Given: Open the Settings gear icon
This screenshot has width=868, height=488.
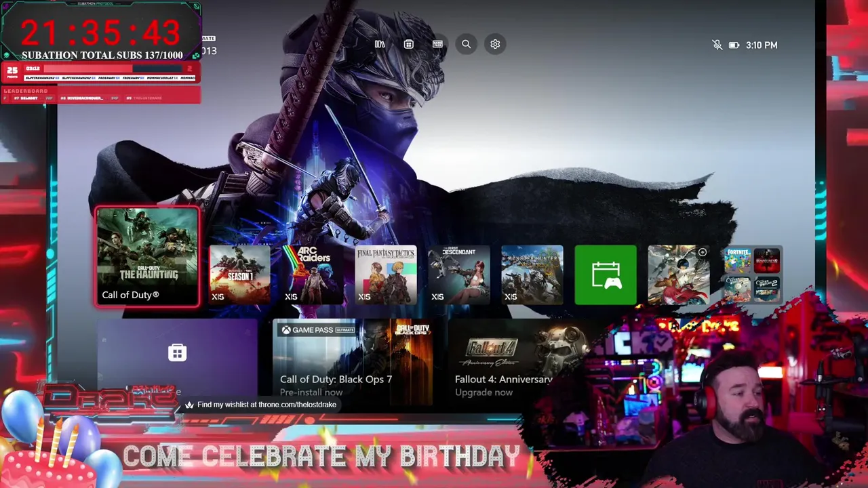Looking at the screenshot, I should 495,44.
